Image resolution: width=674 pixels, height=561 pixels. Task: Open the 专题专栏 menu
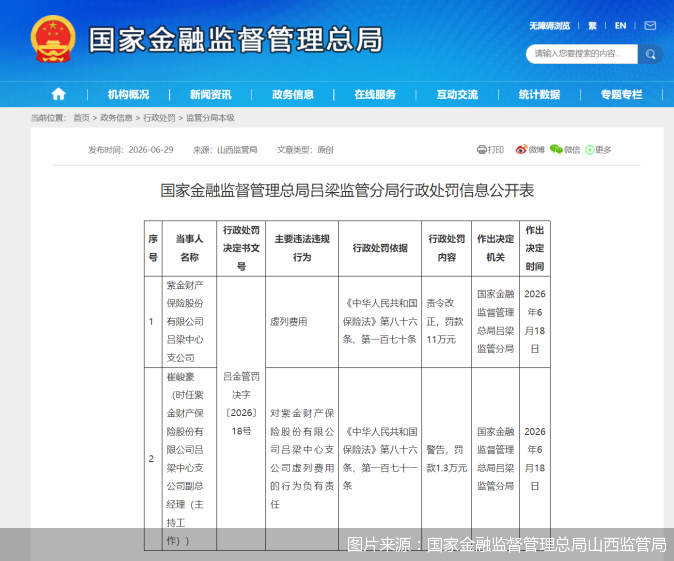pos(621,95)
